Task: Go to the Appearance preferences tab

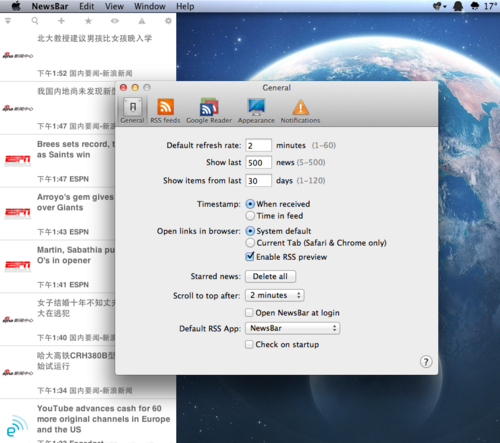Action: click(256, 111)
